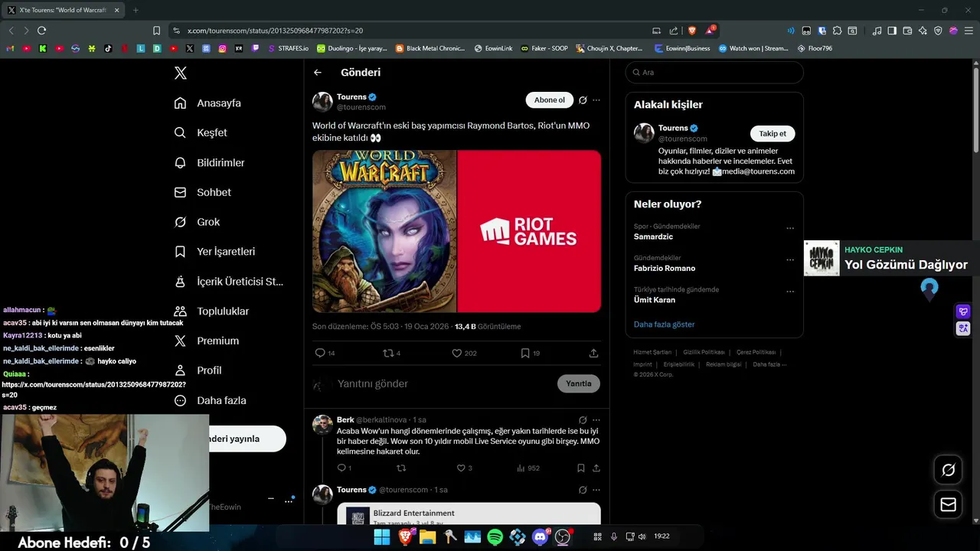
Task: Open the World of Warcraft image
Action: point(384,231)
